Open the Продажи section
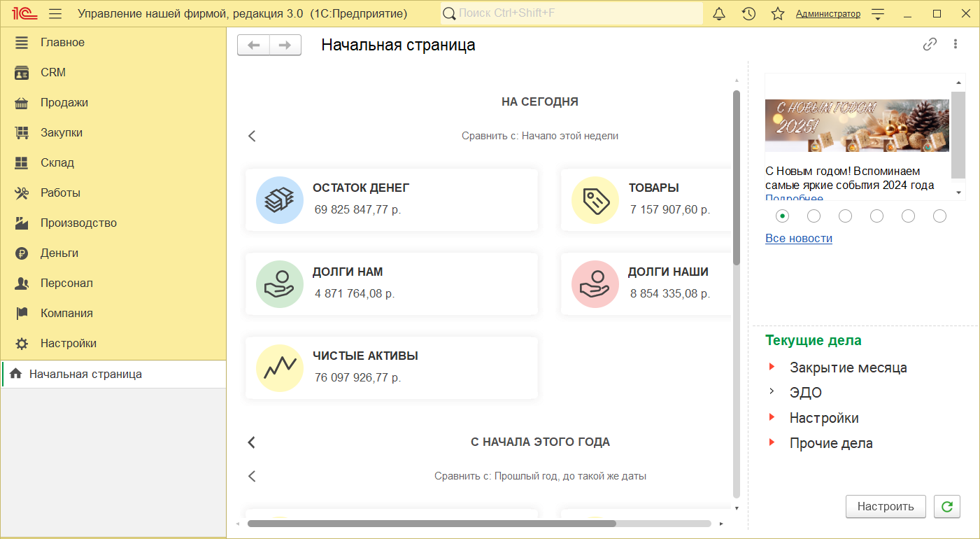 [x=113, y=102]
